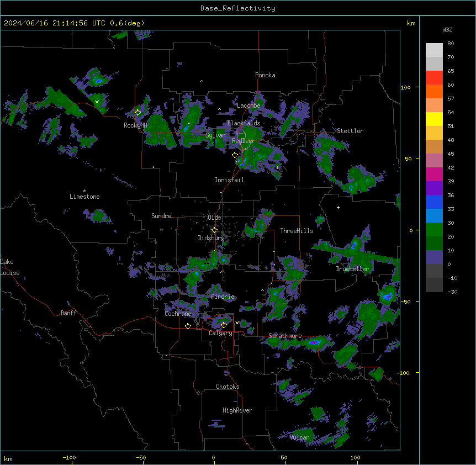The width and height of the screenshot is (476, 465).
Task: Click the RedDeer city label
Action: point(243,141)
